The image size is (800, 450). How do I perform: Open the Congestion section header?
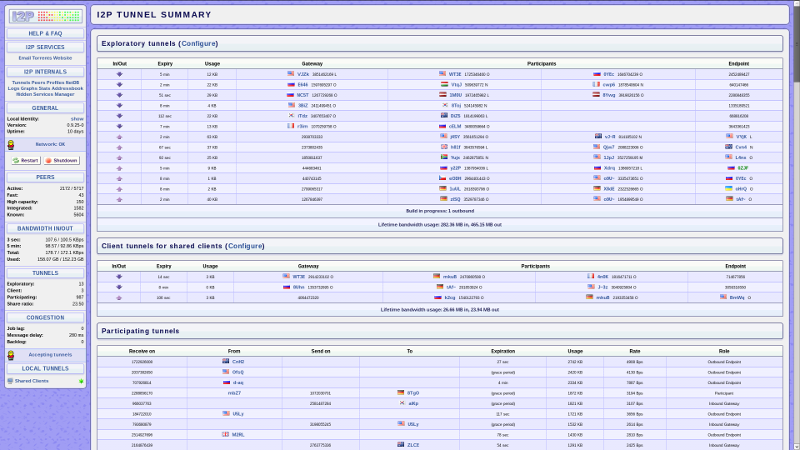[x=45, y=318]
